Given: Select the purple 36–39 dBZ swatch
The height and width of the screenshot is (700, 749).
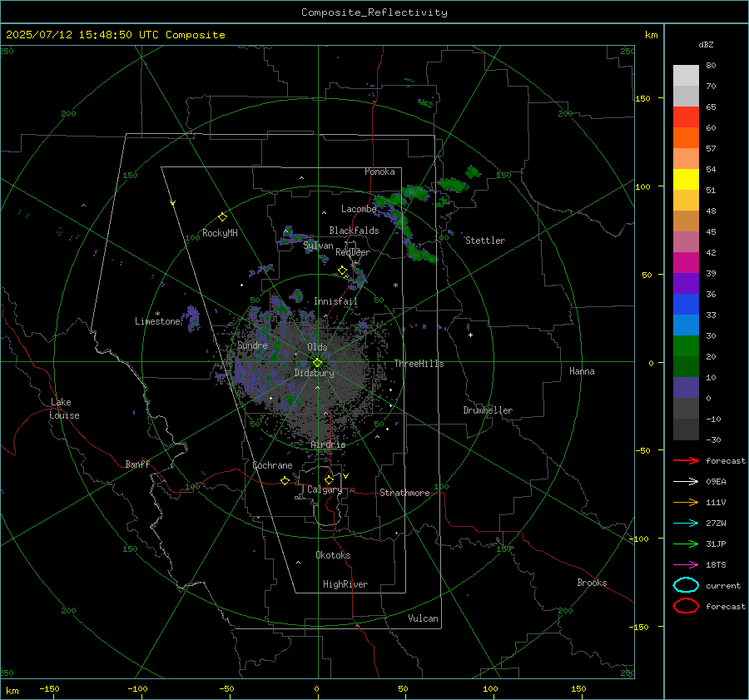Looking at the screenshot, I should tap(686, 283).
